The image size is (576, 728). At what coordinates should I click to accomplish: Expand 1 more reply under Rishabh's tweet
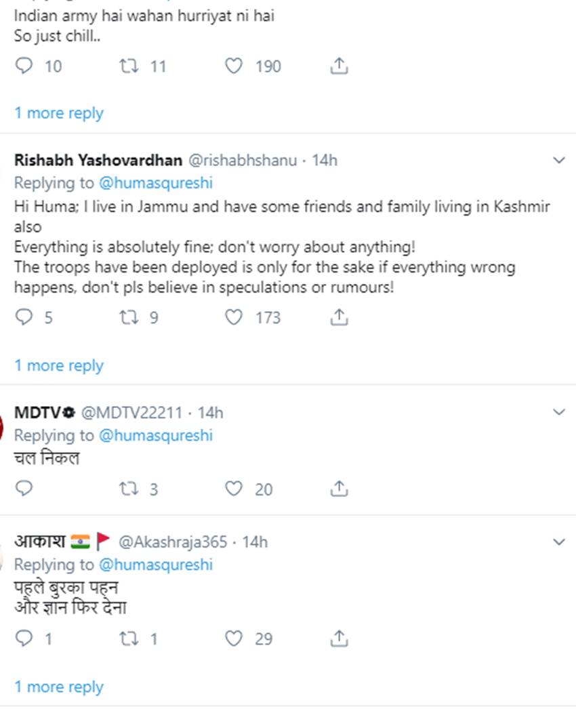59,365
